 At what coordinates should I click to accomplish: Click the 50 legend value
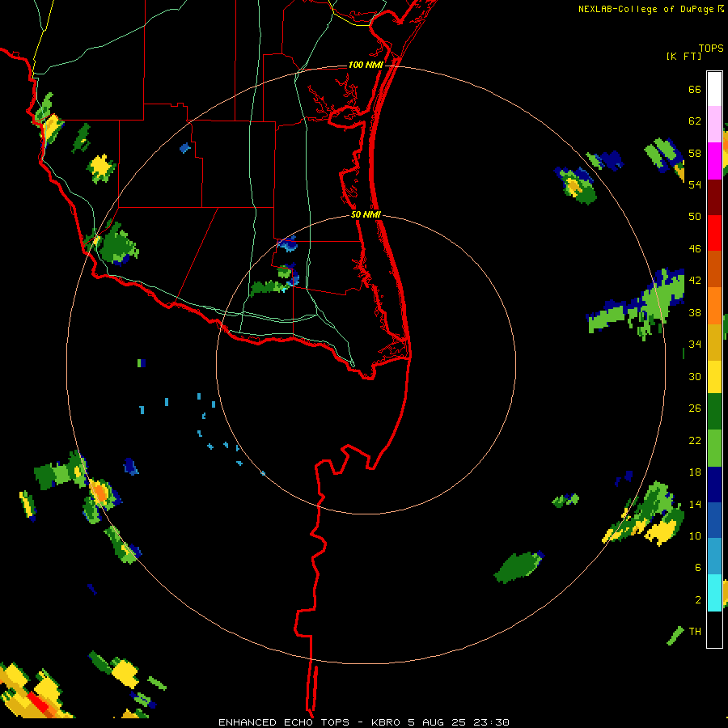[695, 217]
